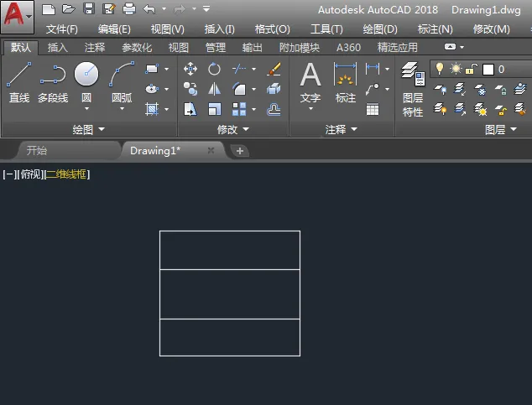The width and height of the screenshot is (532, 405).
Task: Undo the last action
Action: (149, 9)
